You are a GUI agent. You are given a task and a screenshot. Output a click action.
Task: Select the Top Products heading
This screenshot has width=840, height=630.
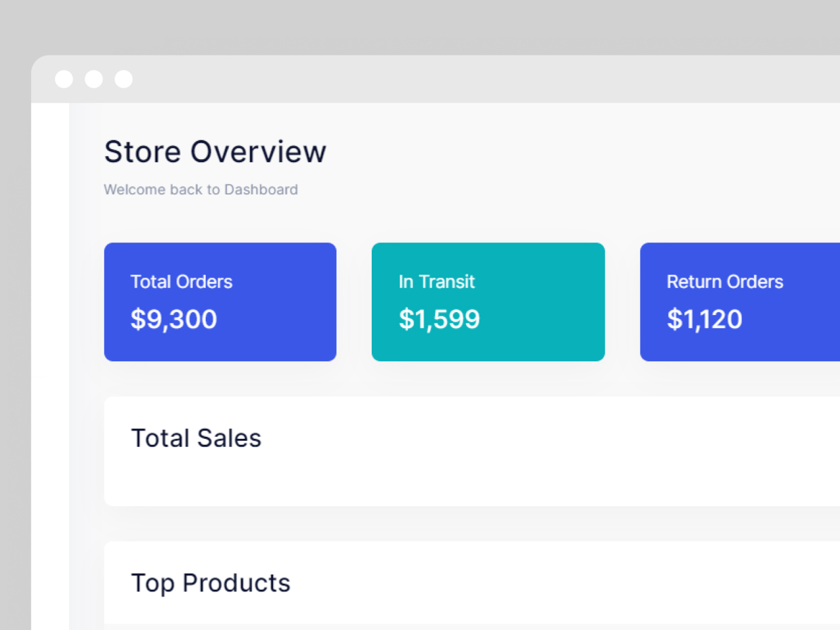(x=211, y=582)
